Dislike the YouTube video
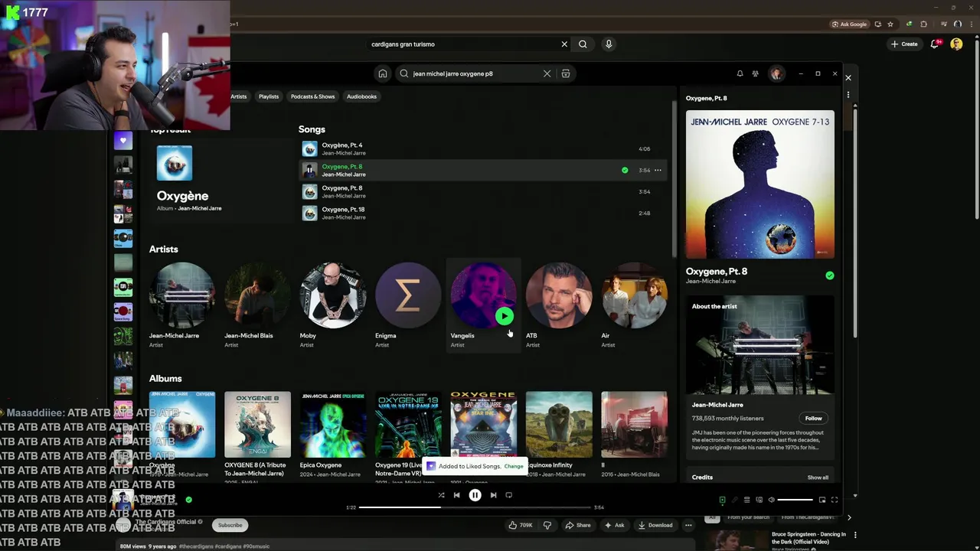The height and width of the screenshot is (551, 980). [x=547, y=525]
